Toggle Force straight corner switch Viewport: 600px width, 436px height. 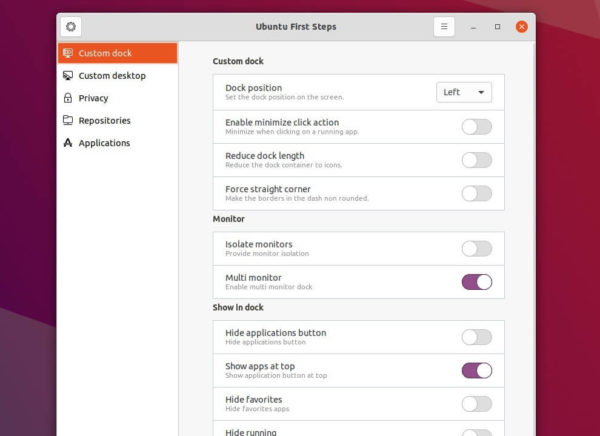[476, 193]
